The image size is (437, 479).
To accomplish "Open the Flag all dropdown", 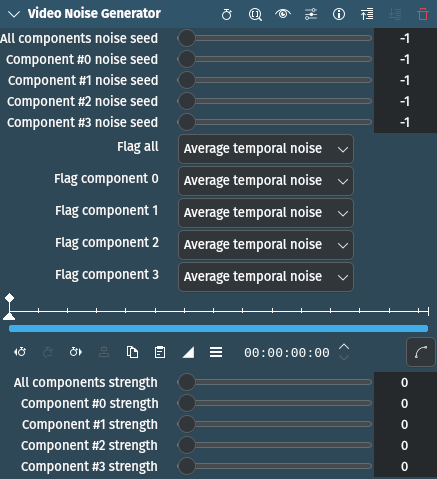I will [x=266, y=149].
